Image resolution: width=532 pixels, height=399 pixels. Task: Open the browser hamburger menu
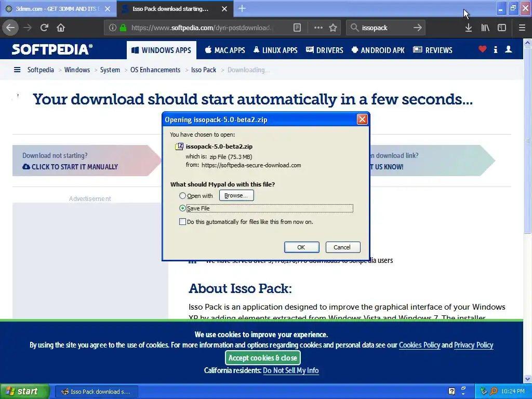pos(522,28)
